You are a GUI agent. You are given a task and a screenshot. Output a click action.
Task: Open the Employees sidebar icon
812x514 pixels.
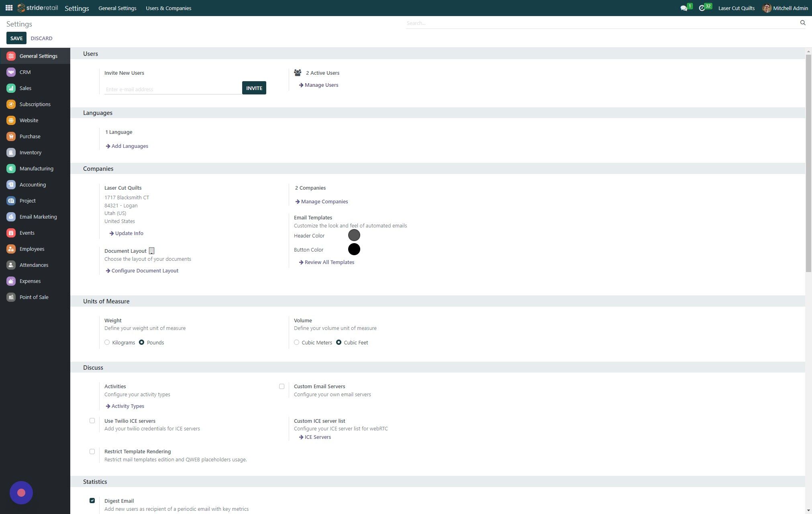(x=11, y=249)
